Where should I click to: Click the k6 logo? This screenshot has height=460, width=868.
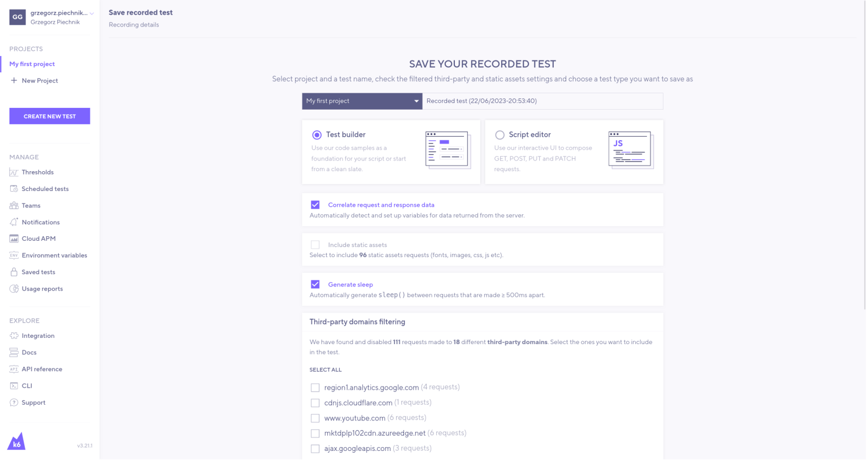click(x=16, y=441)
